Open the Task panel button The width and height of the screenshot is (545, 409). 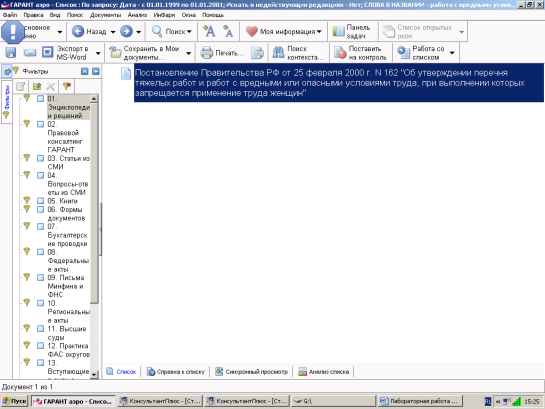point(351,31)
